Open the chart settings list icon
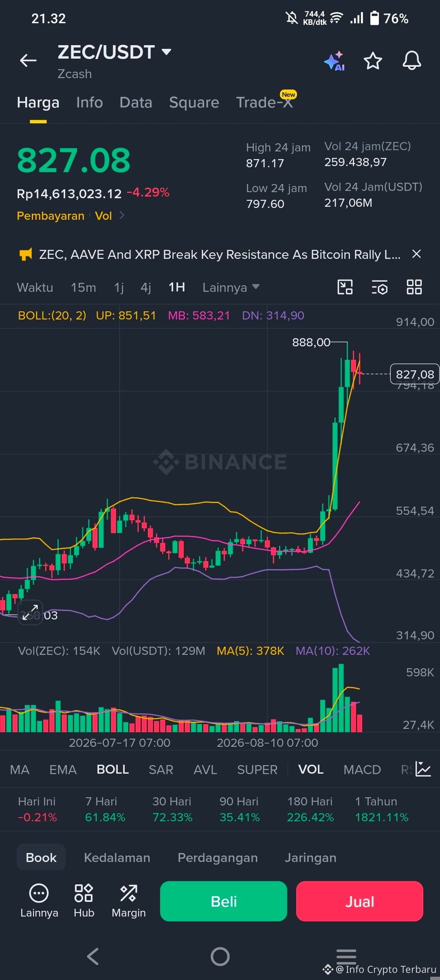Image resolution: width=440 pixels, height=980 pixels. [379, 287]
